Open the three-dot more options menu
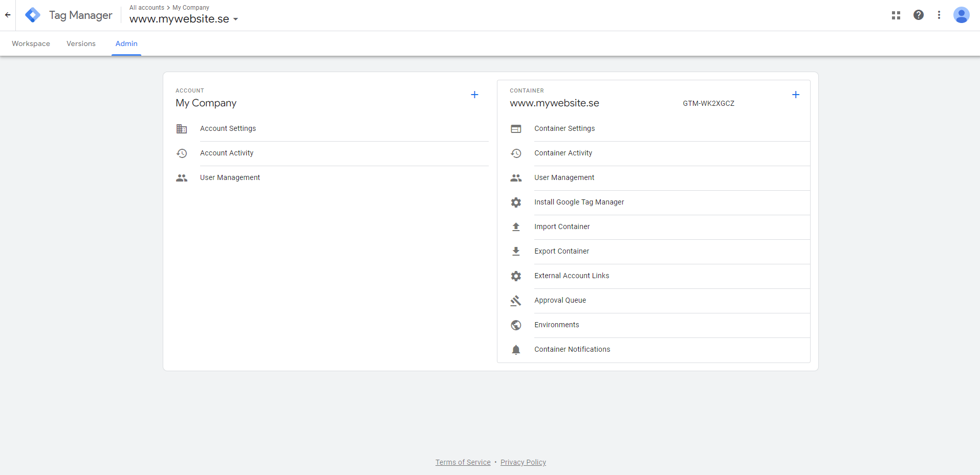This screenshot has width=980, height=475. 939,15
